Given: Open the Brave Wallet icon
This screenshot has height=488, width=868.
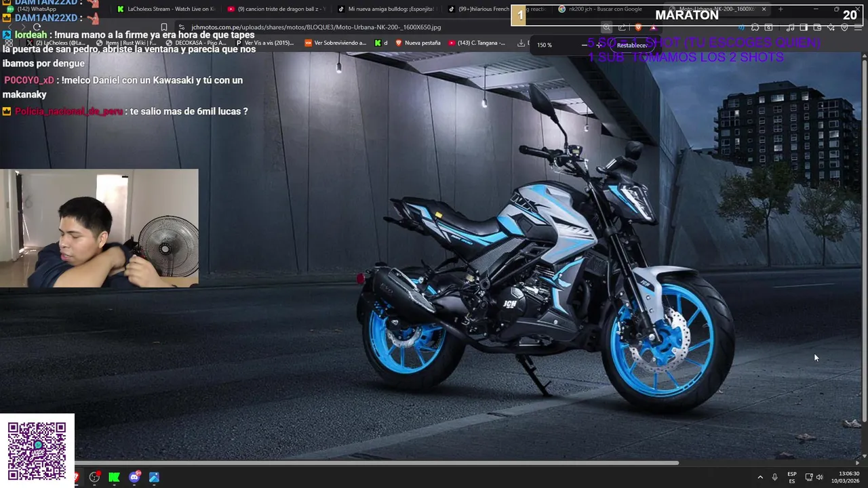Looking at the screenshot, I should (x=817, y=28).
